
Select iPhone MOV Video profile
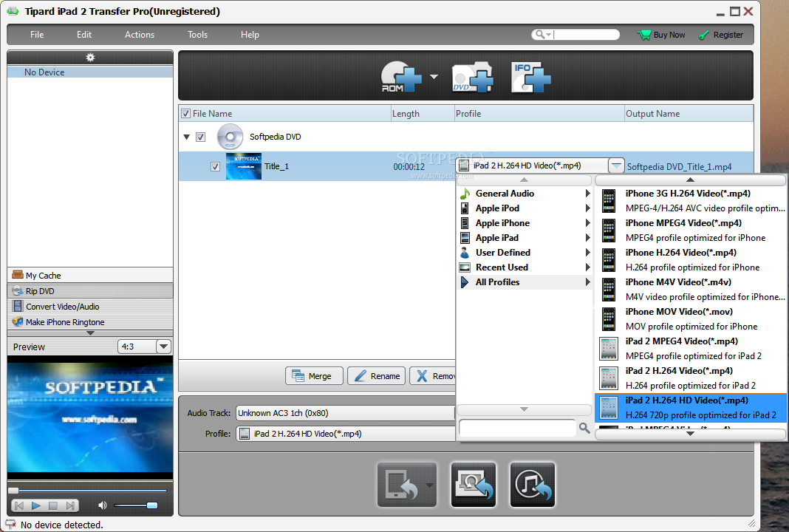[x=691, y=319]
